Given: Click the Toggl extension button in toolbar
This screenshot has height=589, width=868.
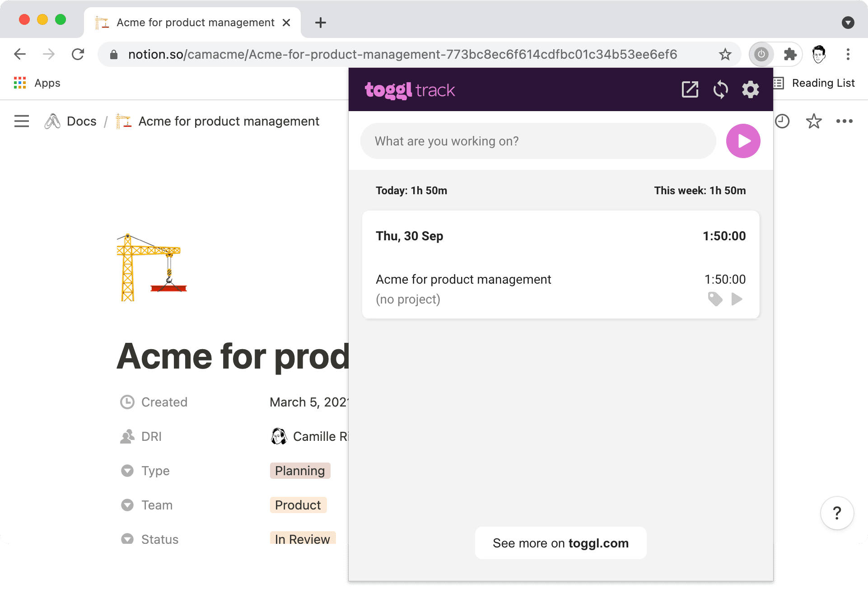Looking at the screenshot, I should pos(761,54).
